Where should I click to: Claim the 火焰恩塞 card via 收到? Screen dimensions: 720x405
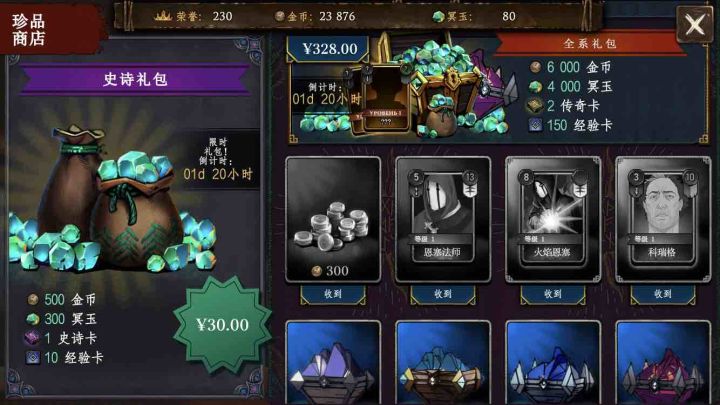[x=553, y=294]
